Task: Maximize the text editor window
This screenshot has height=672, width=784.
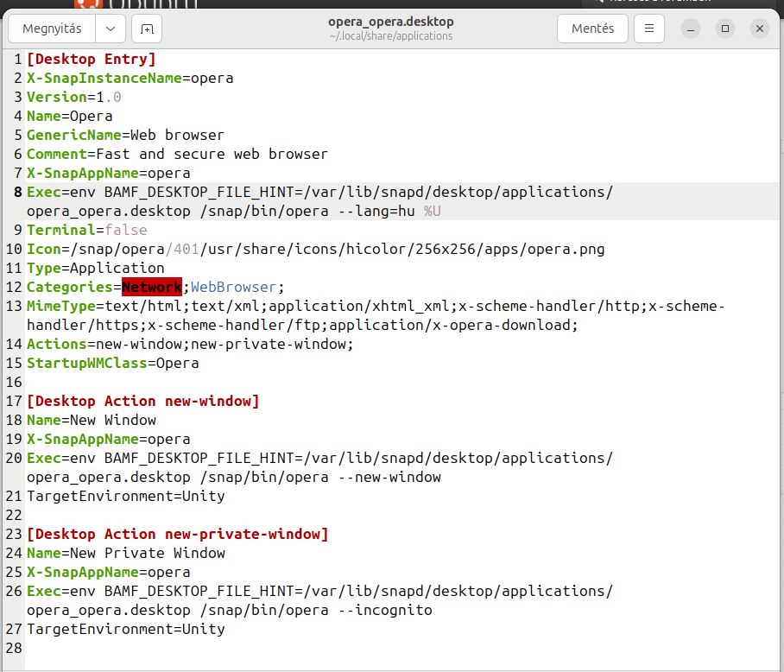Action: 725,29
